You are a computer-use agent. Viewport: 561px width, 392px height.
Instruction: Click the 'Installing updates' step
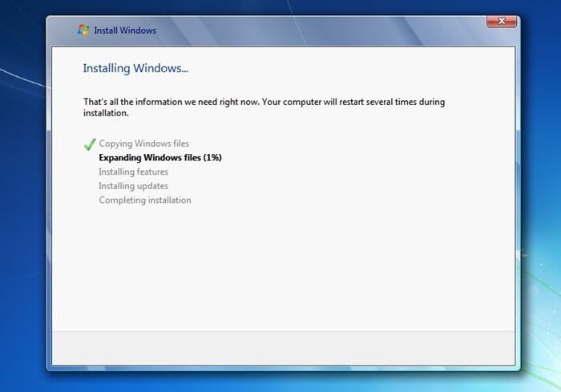coord(134,186)
